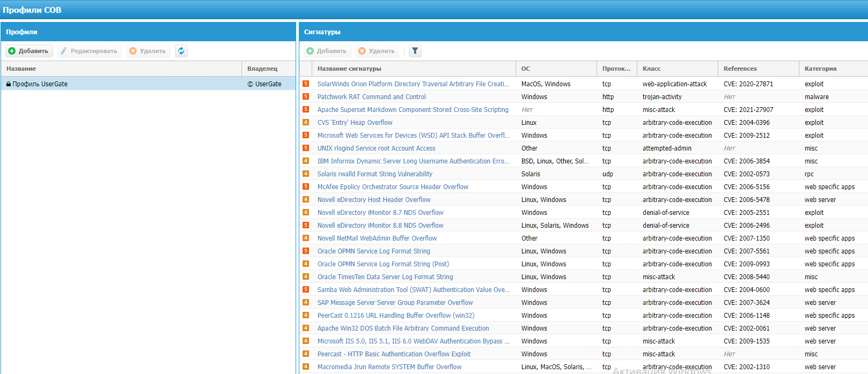Open Microsoft Web Services for Devices signature

tap(413, 135)
